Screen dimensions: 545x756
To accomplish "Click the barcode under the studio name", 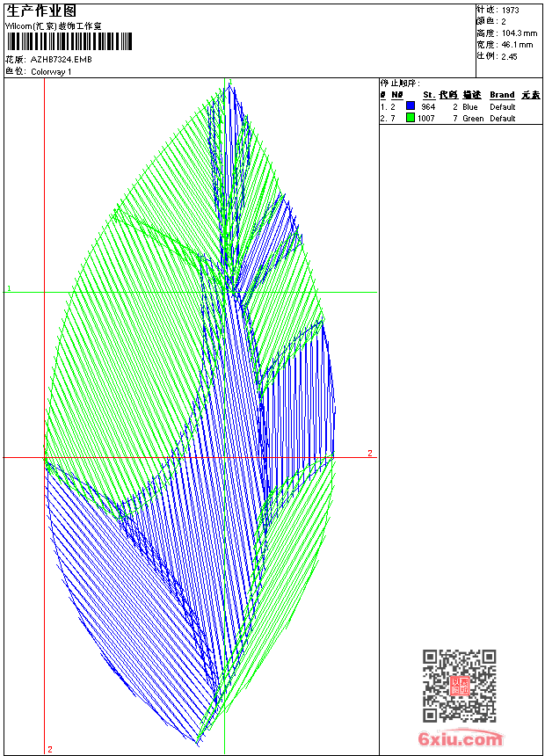I will pos(69,41).
